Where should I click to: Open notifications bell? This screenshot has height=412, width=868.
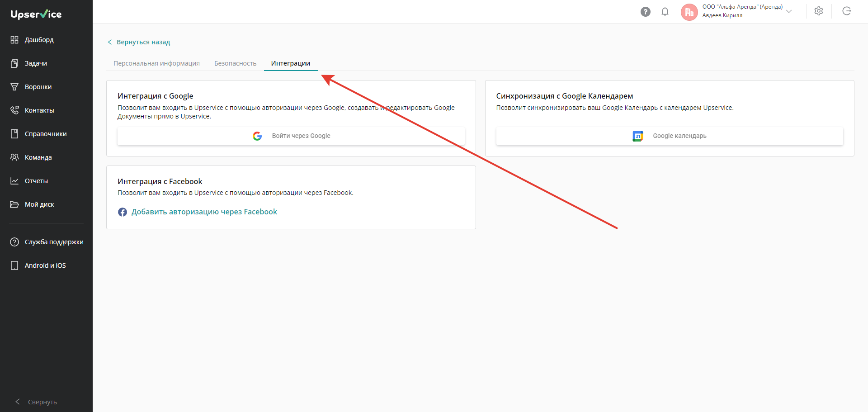point(665,12)
